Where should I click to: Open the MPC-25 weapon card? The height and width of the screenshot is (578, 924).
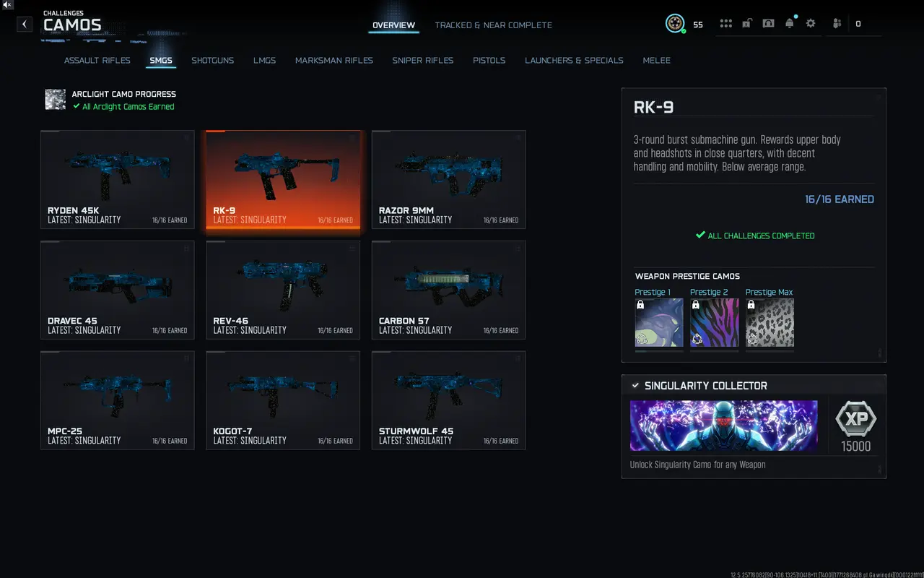pyautogui.click(x=118, y=401)
